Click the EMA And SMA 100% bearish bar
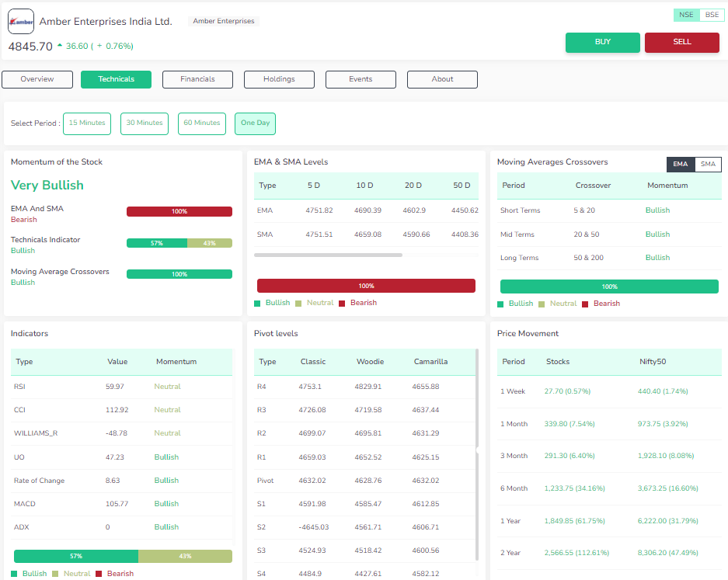 (x=179, y=212)
